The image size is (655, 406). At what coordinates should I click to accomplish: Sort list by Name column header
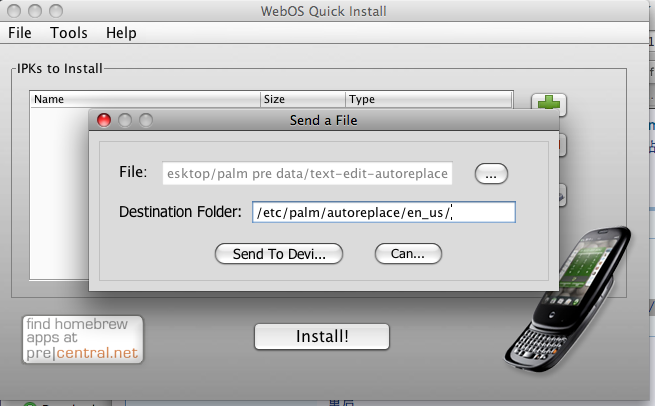point(145,99)
